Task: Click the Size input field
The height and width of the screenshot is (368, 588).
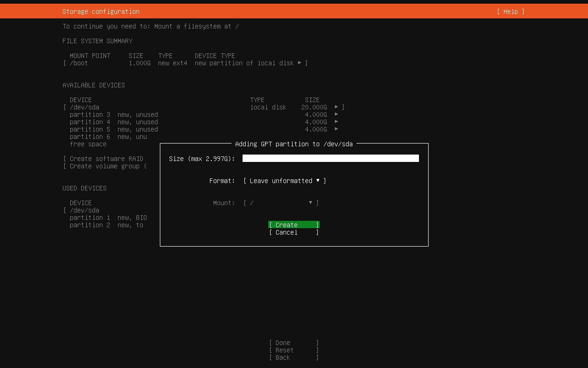Action: coord(330,158)
